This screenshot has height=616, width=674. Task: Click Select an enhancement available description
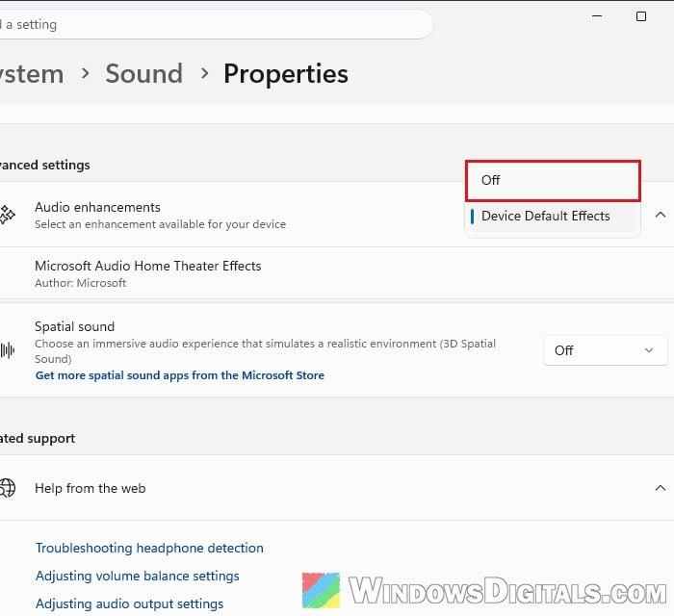pyautogui.click(x=161, y=224)
